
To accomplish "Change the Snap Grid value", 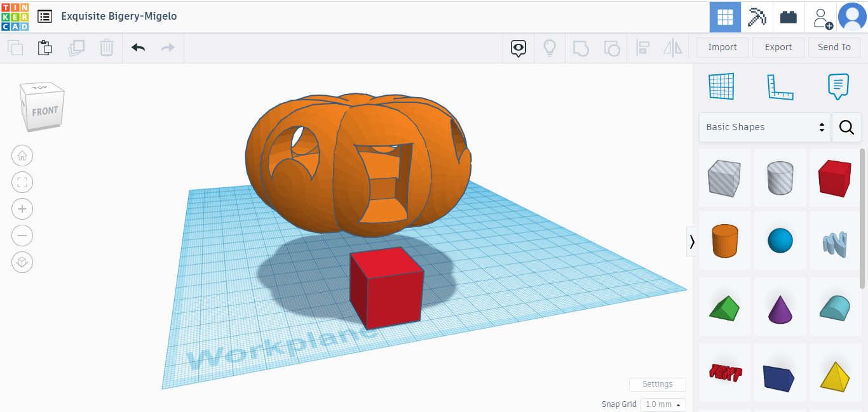I will 663,404.
